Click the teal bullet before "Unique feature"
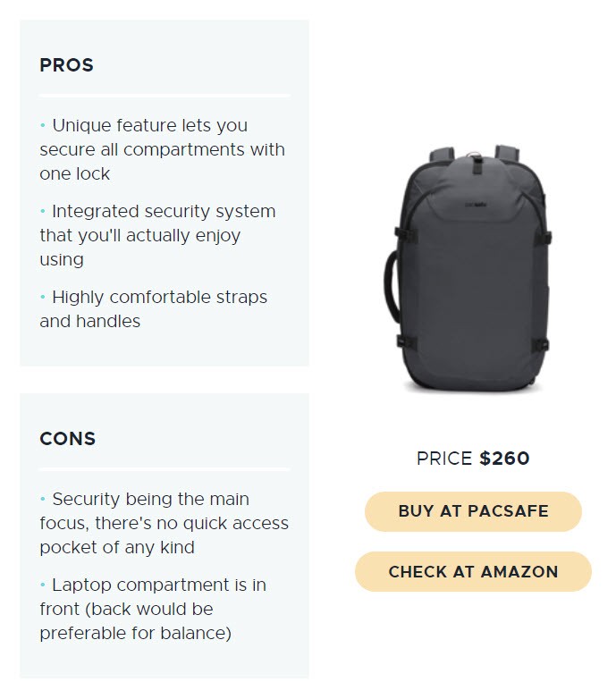Viewport: 616px width, 699px height. 42,125
